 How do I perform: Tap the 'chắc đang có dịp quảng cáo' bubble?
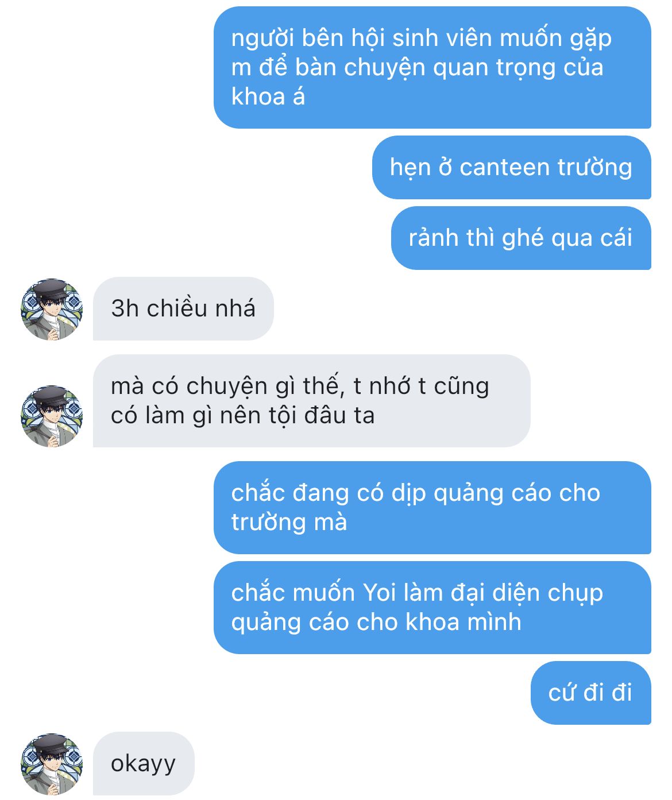432,508
